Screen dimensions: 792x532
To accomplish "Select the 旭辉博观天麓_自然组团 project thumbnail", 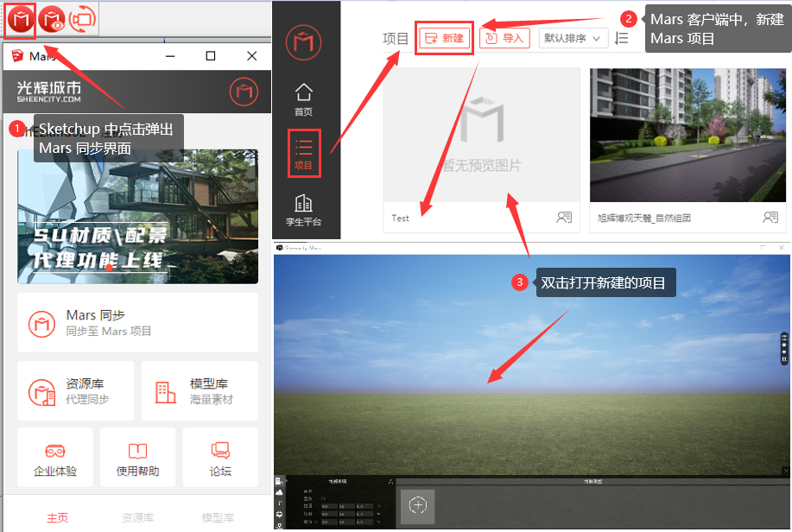I will click(688, 136).
